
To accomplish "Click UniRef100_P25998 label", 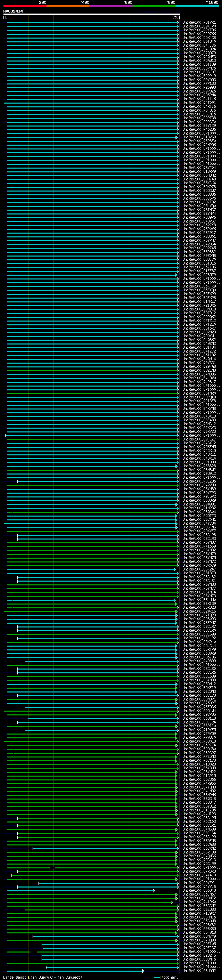I will (x=199, y=87).
